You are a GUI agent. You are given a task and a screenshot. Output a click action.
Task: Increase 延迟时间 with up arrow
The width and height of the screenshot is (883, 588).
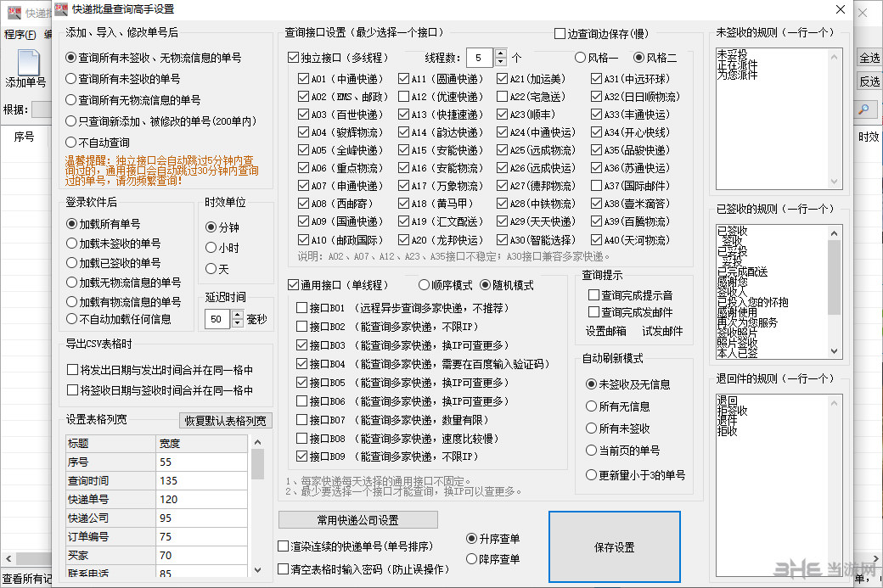238,315
